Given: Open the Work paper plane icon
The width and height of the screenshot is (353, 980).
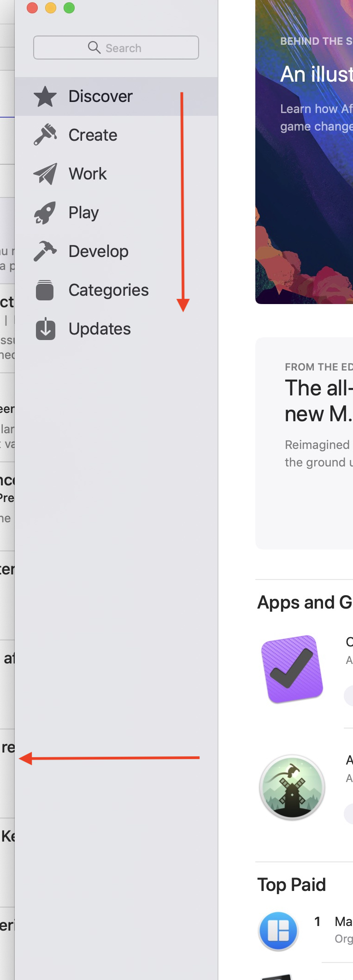Looking at the screenshot, I should (45, 174).
